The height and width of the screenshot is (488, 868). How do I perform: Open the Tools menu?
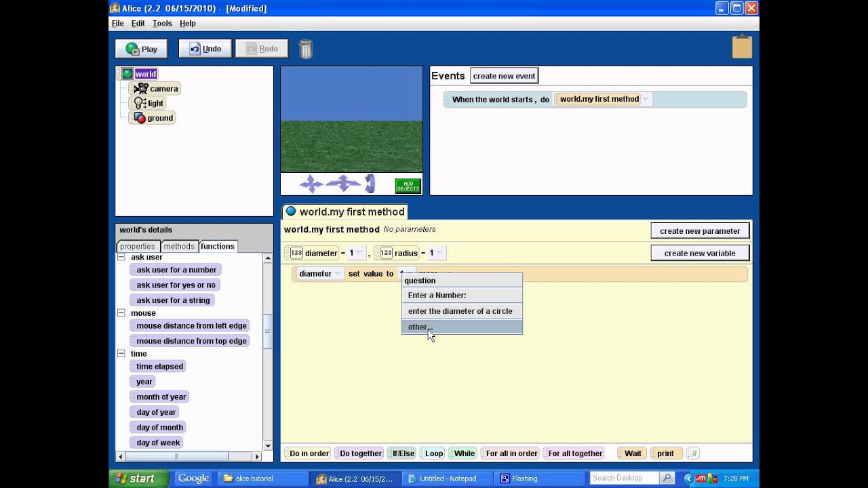pyautogui.click(x=162, y=23)
